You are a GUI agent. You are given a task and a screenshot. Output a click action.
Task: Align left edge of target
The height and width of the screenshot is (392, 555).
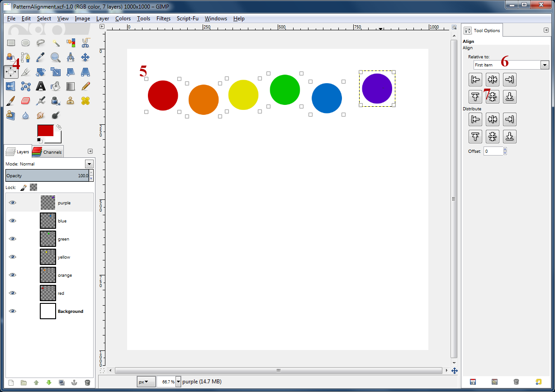coord(475,80)
